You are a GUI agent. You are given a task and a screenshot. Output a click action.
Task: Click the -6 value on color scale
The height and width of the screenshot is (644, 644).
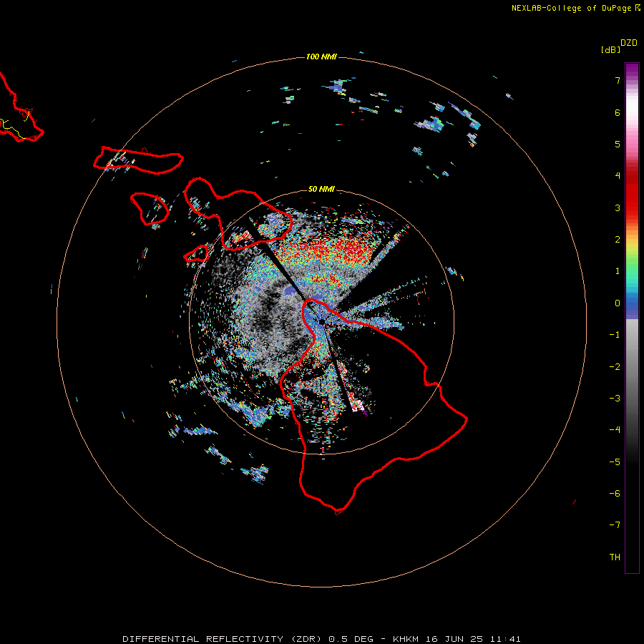[x=615, y=494]
